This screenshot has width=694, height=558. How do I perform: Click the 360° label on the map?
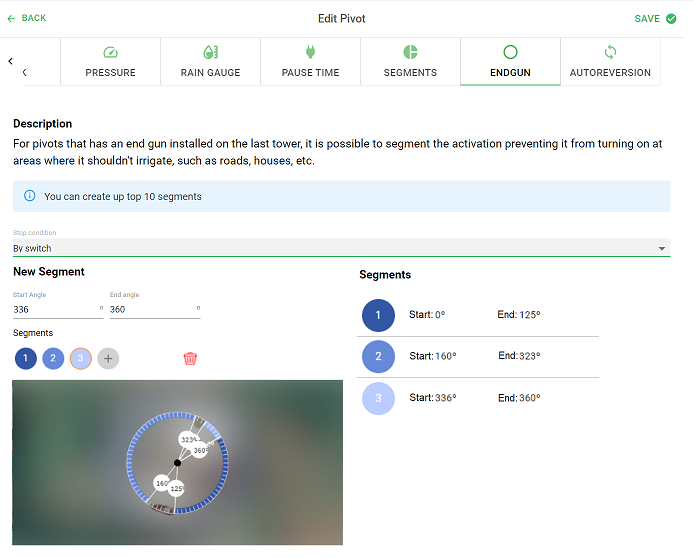[200, 450]
